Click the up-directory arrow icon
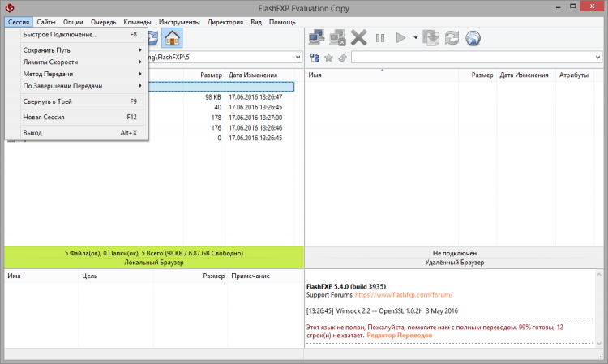The image size is (608, 364). click(x=342, y=58)
